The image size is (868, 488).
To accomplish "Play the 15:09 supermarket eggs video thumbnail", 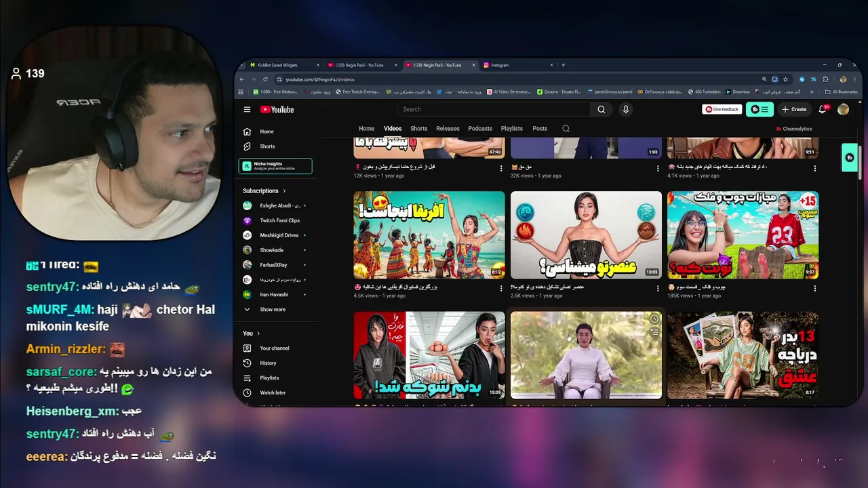I will [429, 355].
